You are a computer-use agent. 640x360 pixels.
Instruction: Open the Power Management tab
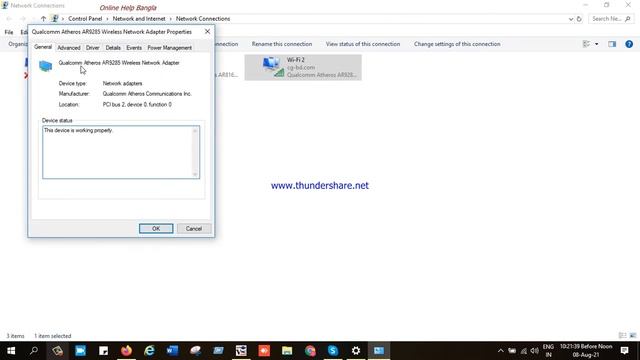[x=169, y=48]
